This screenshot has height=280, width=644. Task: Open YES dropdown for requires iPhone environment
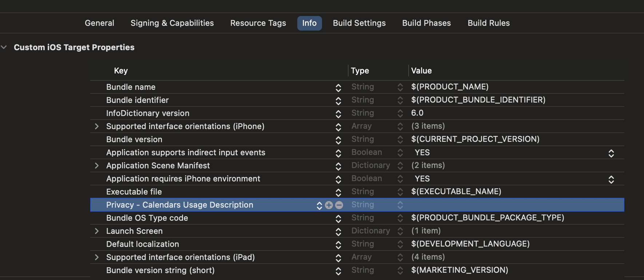[x=611, y=179]
